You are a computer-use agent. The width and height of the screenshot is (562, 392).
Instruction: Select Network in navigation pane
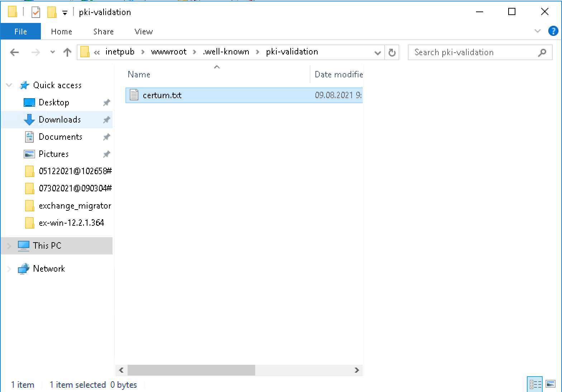[49, 269]
